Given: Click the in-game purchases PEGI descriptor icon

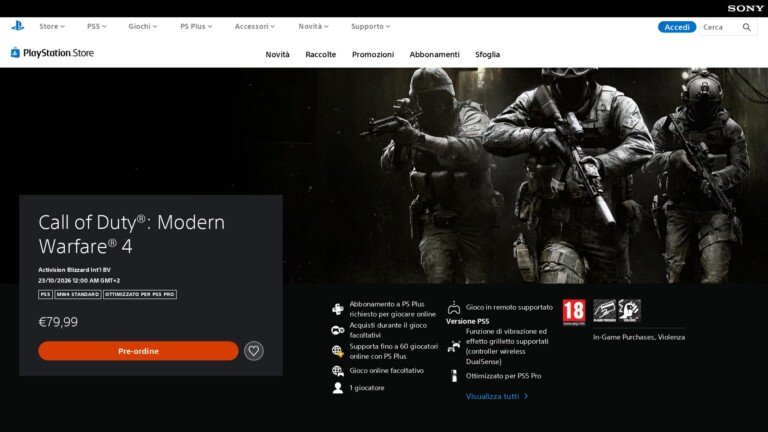Looking at the screenshot, I should (x=604, y=311).
